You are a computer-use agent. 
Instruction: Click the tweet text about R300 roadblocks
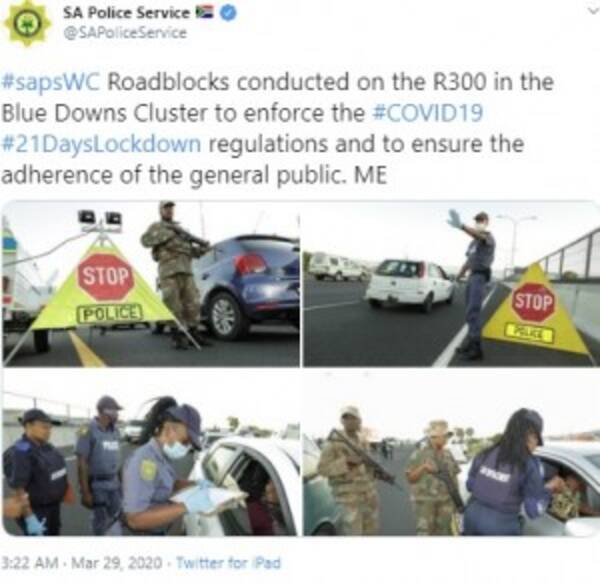click(x=278, y=129)
